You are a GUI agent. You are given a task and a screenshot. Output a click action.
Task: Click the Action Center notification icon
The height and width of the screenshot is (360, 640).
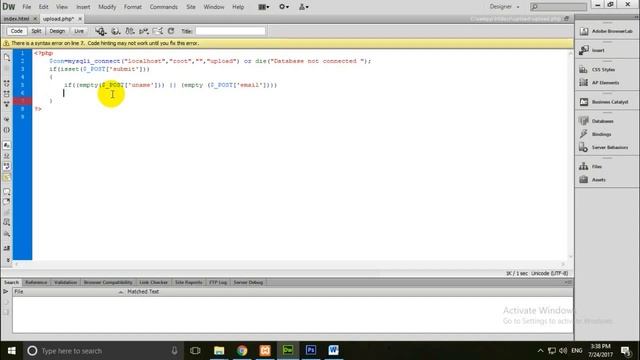[626, 351]
